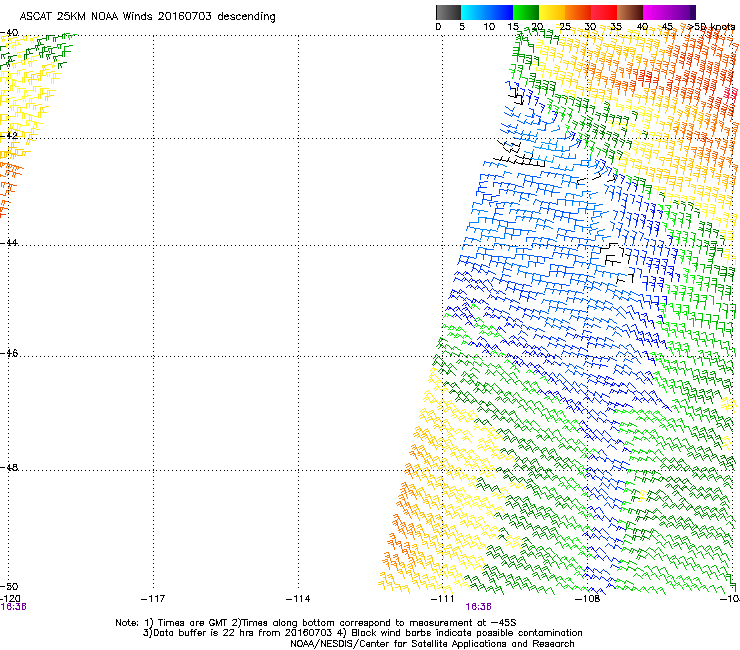Click the purple 40-50 knots legend segment
Image resolution: width=740 pixels, height=650 pixels.
click(669, 12)
